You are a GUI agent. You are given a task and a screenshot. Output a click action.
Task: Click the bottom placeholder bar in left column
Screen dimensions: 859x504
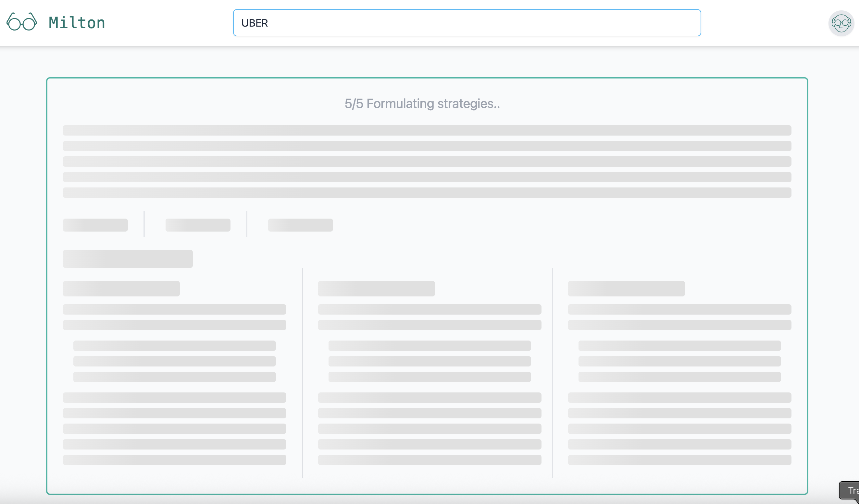click(174, 460)
